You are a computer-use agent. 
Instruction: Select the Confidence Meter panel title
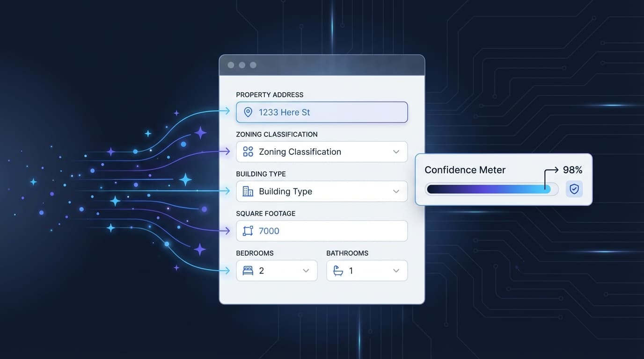(464, 170)
